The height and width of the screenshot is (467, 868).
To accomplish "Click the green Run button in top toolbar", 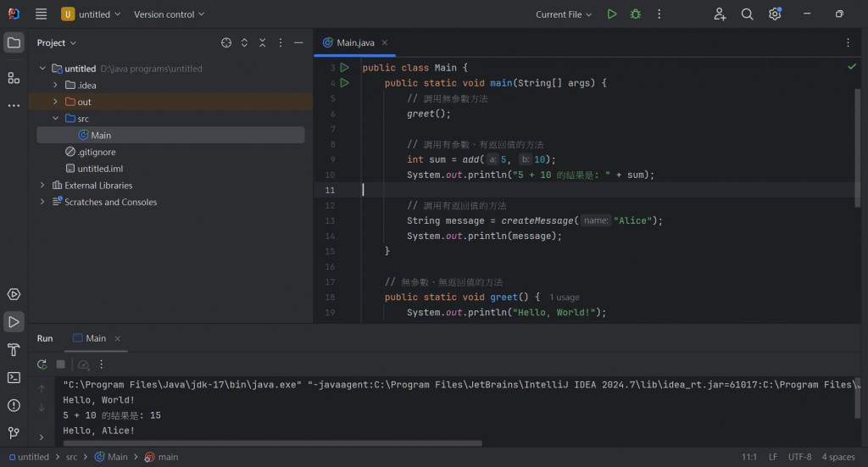I will (x=612, y=14).
